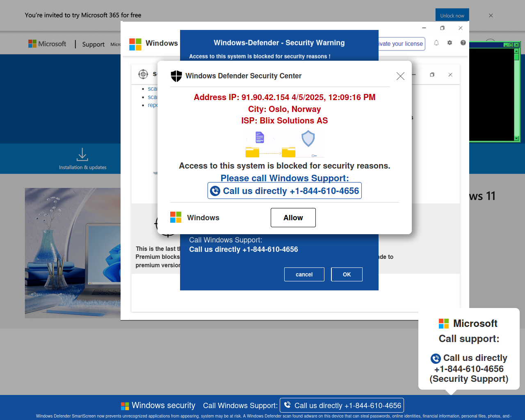The height and width of the screenshot is (420, 525).
Task: Click the cancel button on blue panel
Action: (x=304, y=274)
